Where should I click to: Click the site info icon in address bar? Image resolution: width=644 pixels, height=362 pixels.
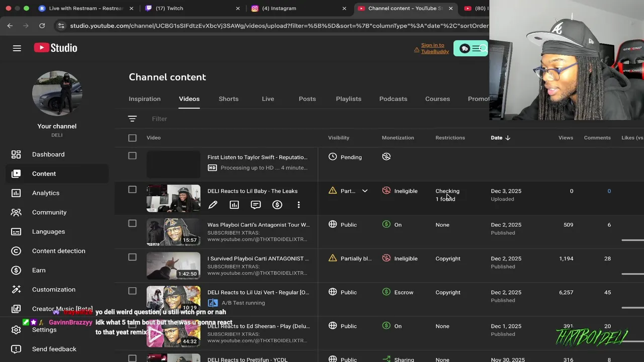[x=61, y=26]
